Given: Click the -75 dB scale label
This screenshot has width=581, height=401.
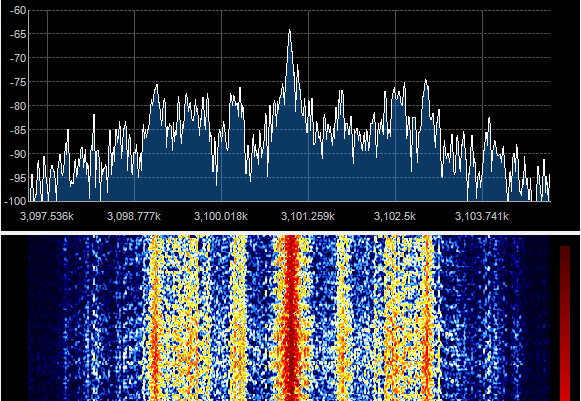Looking at the screenshot, I should (x=18, y=82).
